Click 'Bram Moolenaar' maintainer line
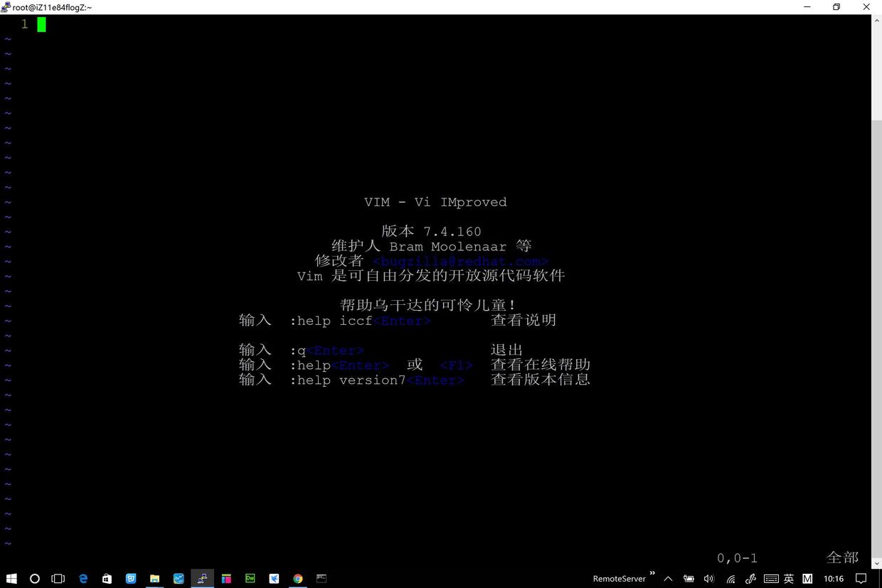The image size is (882, 588). [431, 247]
